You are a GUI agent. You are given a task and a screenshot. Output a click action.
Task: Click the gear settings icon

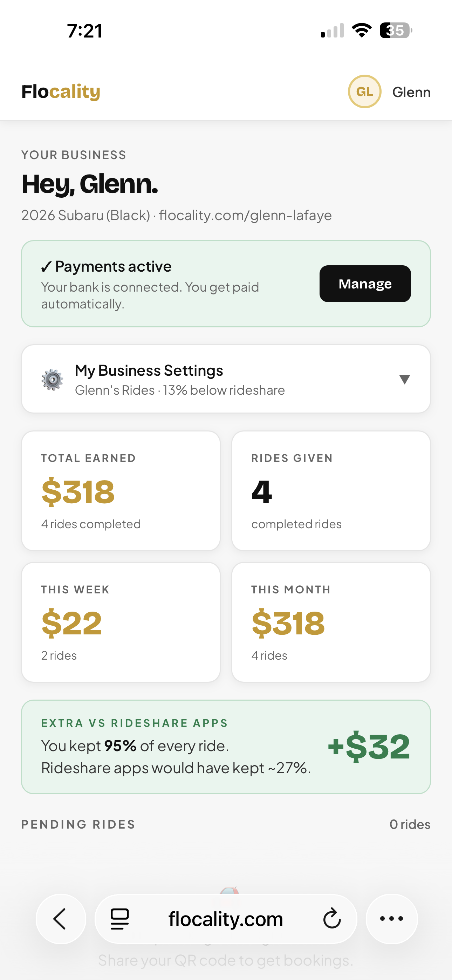[x=52, y=379]
